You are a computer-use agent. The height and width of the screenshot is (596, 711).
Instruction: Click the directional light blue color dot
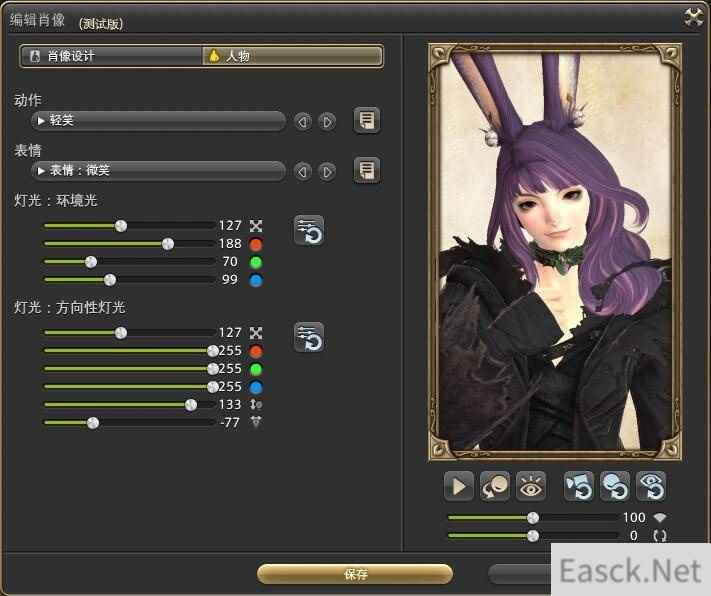tap(256, 387)
